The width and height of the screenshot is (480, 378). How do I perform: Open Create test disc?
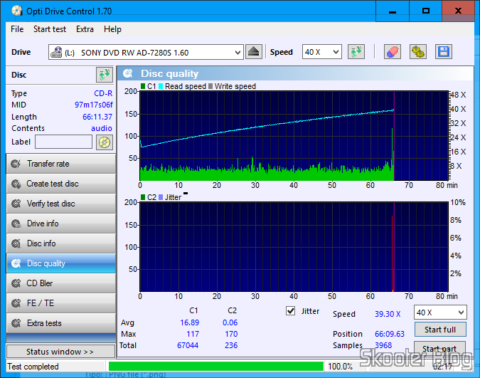(x=61, y=184)
